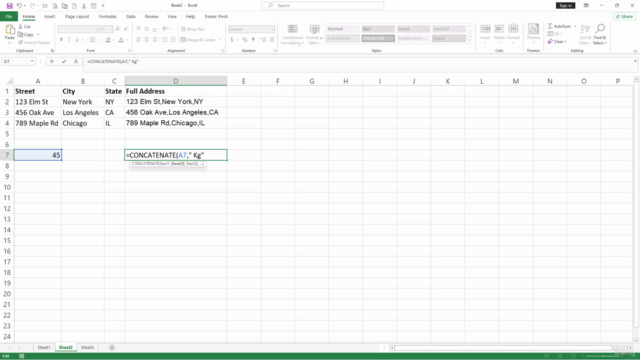Expand the formula bar
This screenshot has height=360, width=640.
[x=635, y=61]
